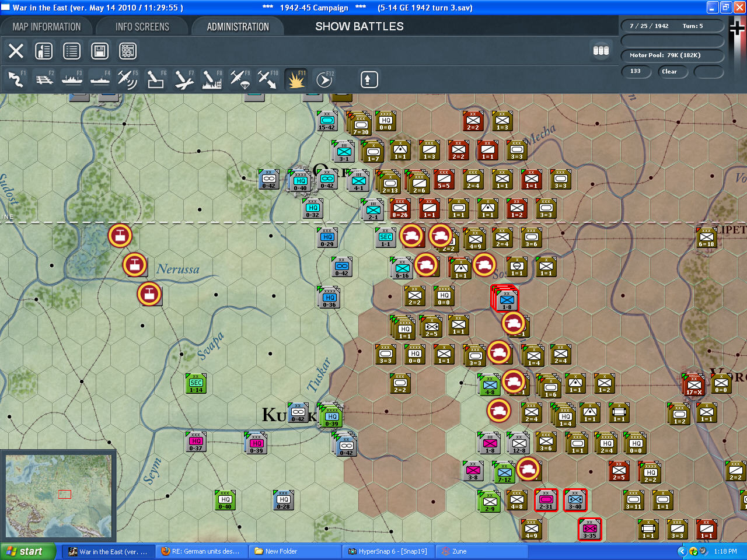The width and height of the screenshot is (747, 560).
Task: Click the 7 / 25 / 1942 date display
Action: (649, 26)
